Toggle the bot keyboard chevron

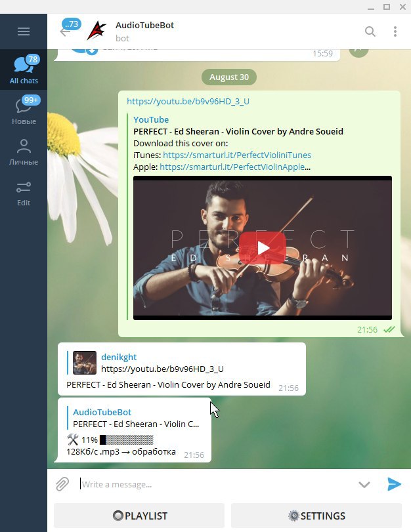tap(364, 485)
